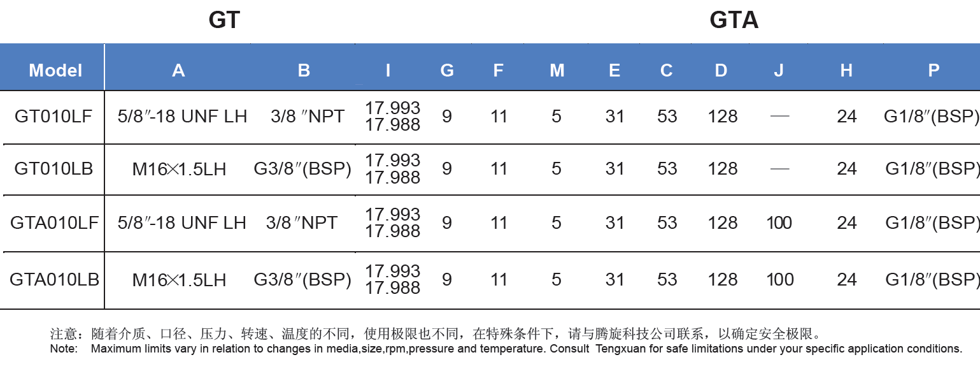The width and height of the screenshot is (980, 378).
Task: Click the GTA010LB model cell
Action: click(x=54, y=279)
